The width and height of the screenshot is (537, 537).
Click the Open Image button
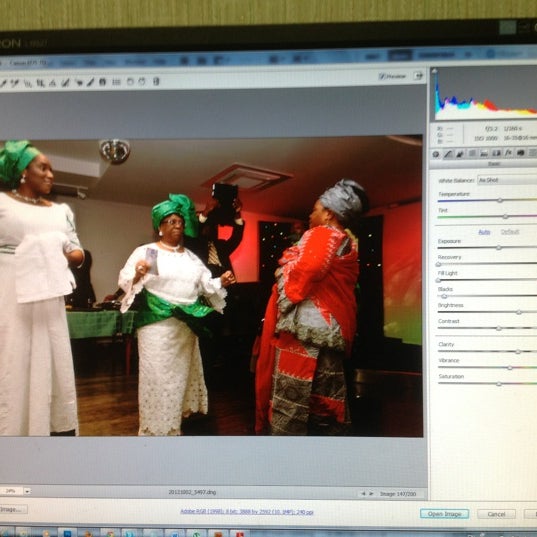[444, 514]
